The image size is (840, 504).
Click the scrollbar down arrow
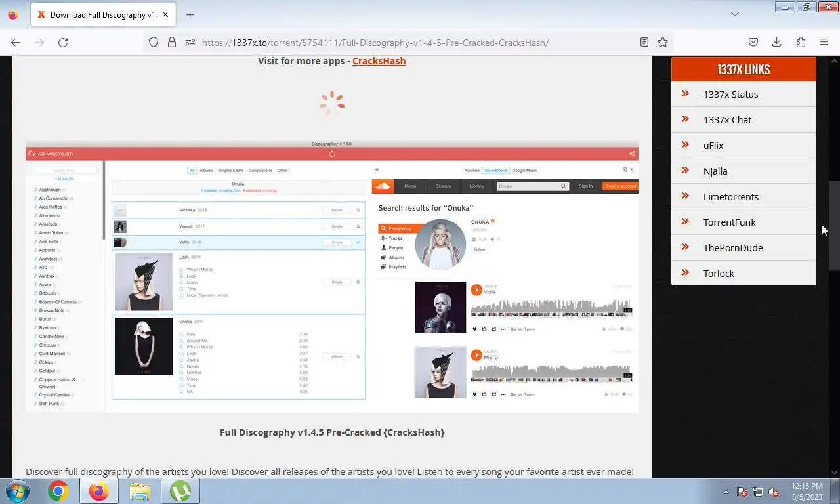tap(834, 472)
